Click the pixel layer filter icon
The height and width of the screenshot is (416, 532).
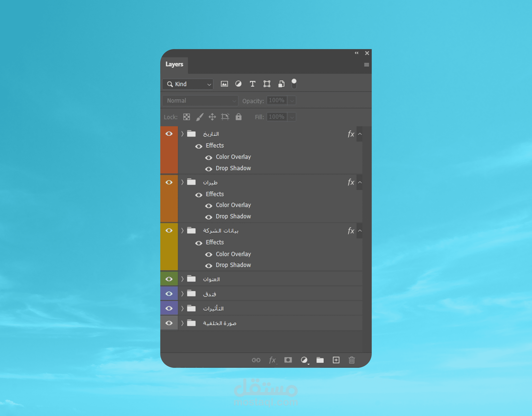[224, 84]
